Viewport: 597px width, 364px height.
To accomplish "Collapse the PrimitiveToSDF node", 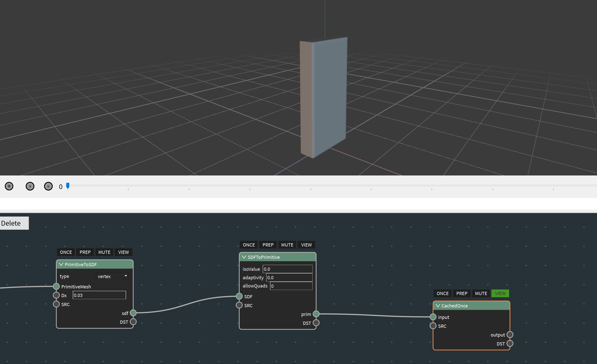I will coord(61,265).
